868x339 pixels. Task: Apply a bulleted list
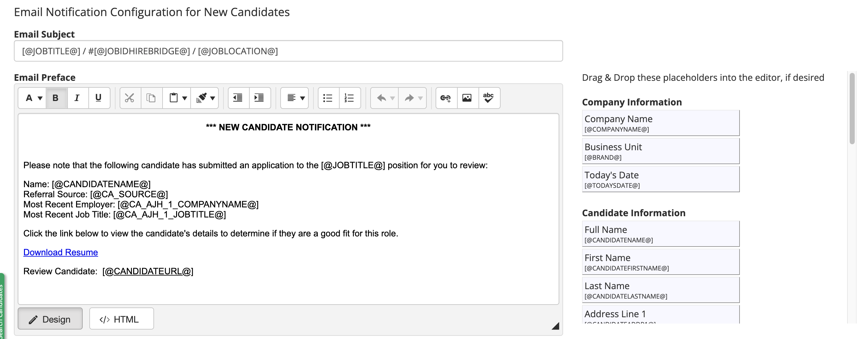(328, 98)
